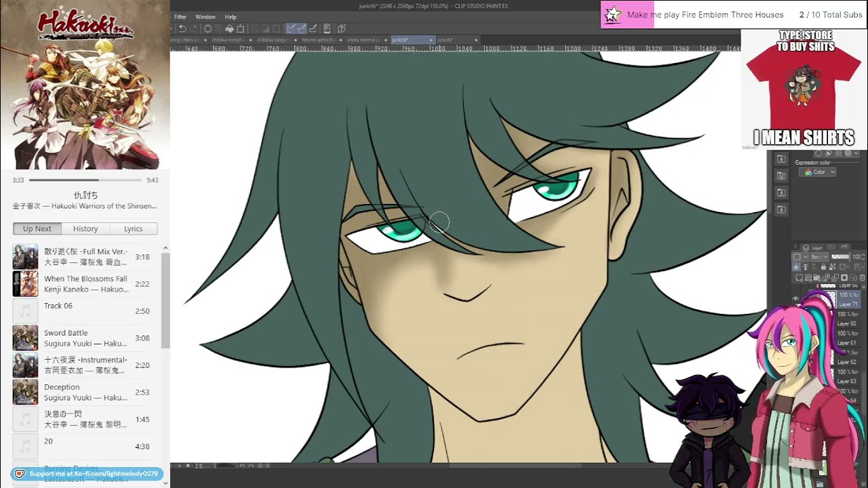Click the Redo arrow in the command bar
Viewport: 868px width, 488px height.
tap(193, 28)
